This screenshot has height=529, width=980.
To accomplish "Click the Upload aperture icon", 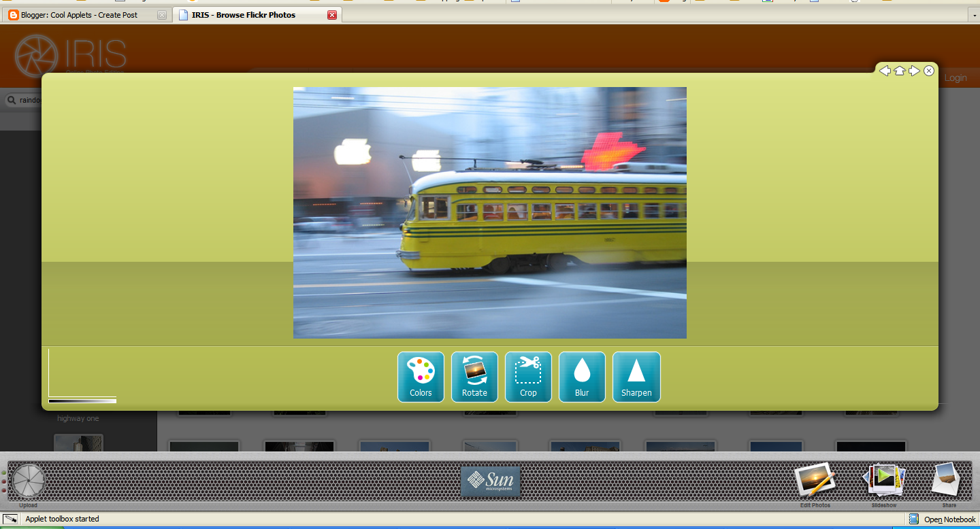I will [x=29, y=481].
